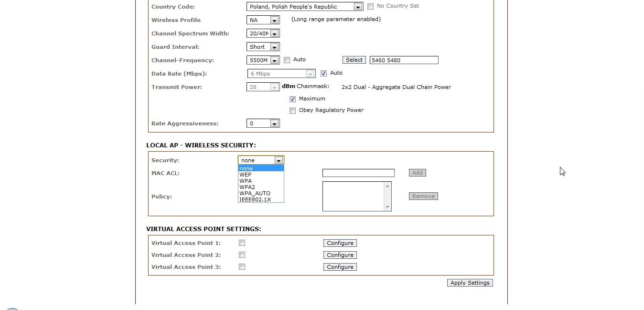Click the 'LOCAL AP - WIRELESS SECURITY:' heading
This screenshot has height=310, width=644.
click(x=201, y=145)
